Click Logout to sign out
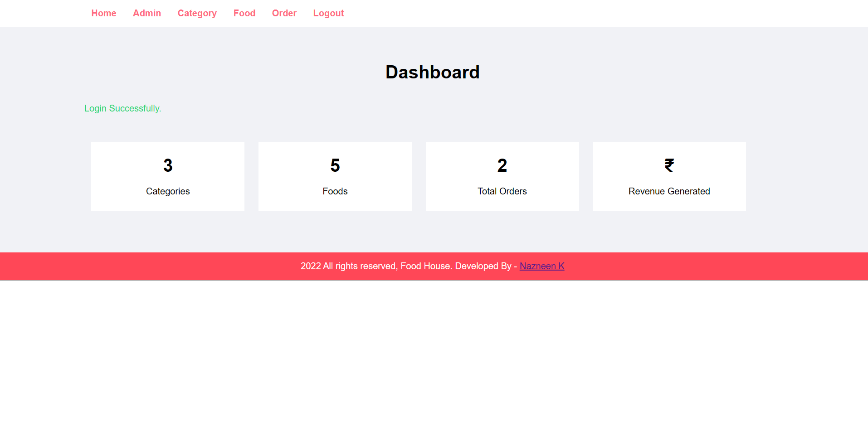Screen dimensions: 868x421 coord(328,13)
